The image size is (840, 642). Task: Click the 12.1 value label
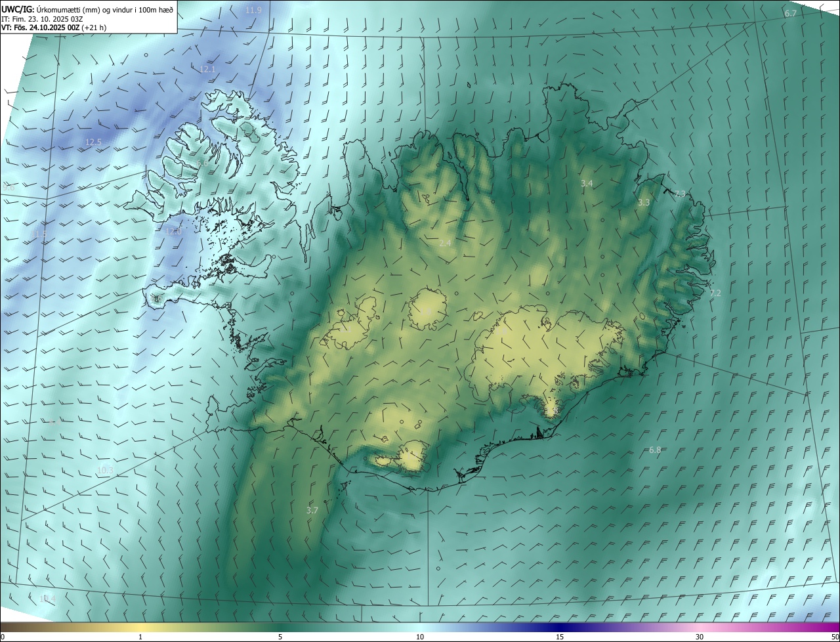click(207, 69)
